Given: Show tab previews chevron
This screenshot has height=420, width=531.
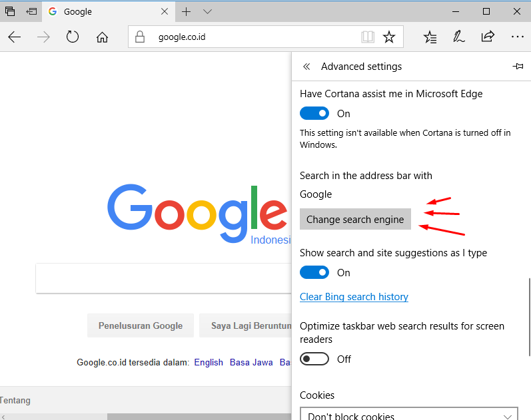Looking at the screenshot, I should pyautogui.click(x=207, y=12).
